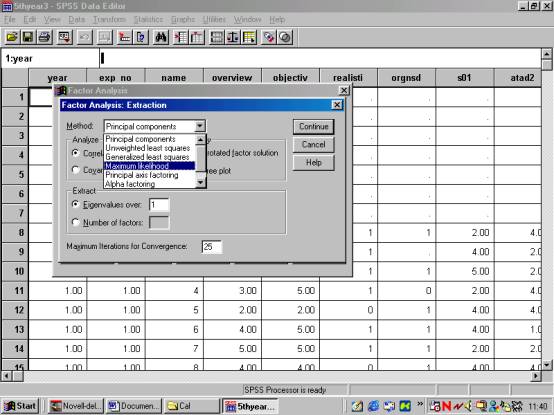Viewport: 554px width, 415px height.
Task: Click the Select Cases toolbar icon
Action: point(249,37)
